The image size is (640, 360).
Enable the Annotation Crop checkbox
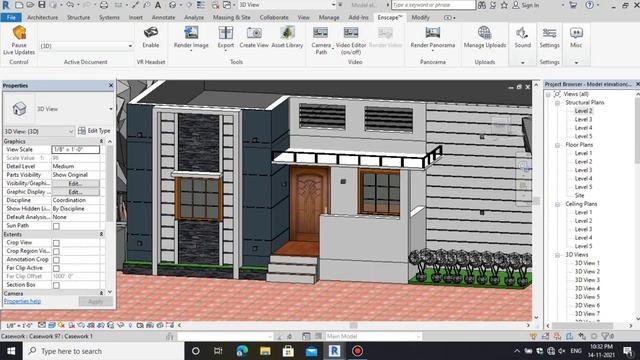[x=56, y=260]
